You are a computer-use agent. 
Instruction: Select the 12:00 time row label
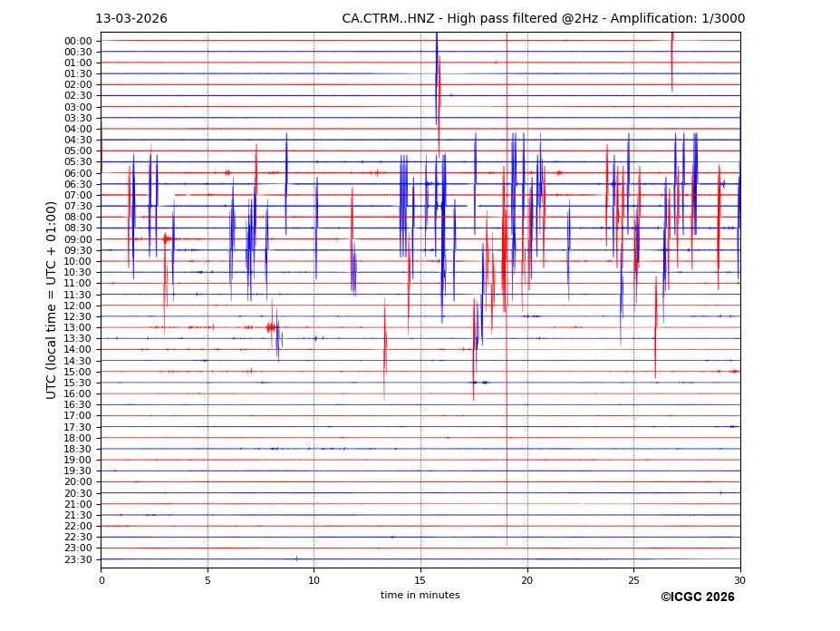[78, 306]
